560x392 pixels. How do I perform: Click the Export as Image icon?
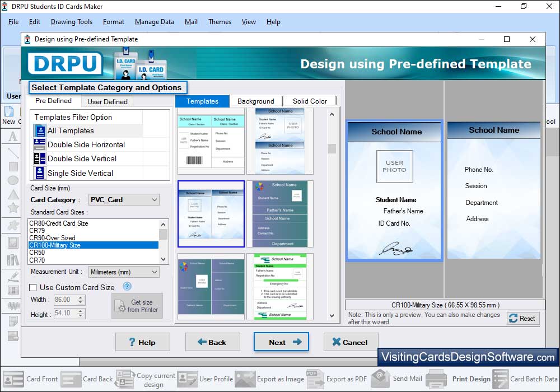pos(245,379)
